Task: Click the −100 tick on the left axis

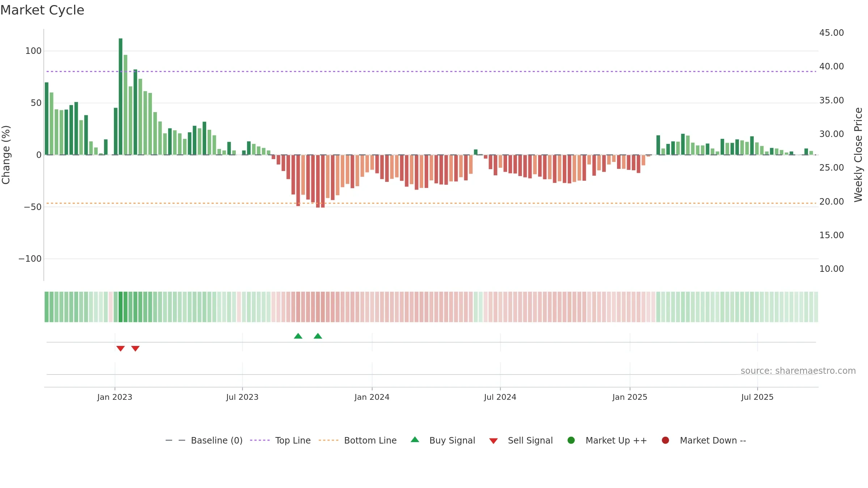Action: [30, 259]
